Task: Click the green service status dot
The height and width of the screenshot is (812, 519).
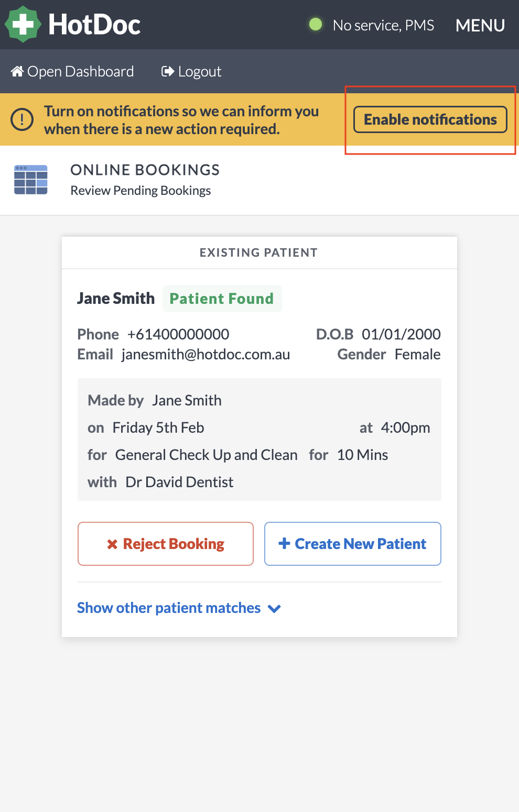Action: (x=316, y=24)
